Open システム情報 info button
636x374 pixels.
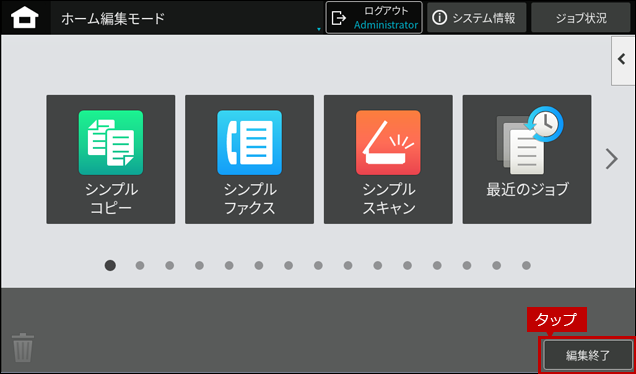tap(477, 18)
